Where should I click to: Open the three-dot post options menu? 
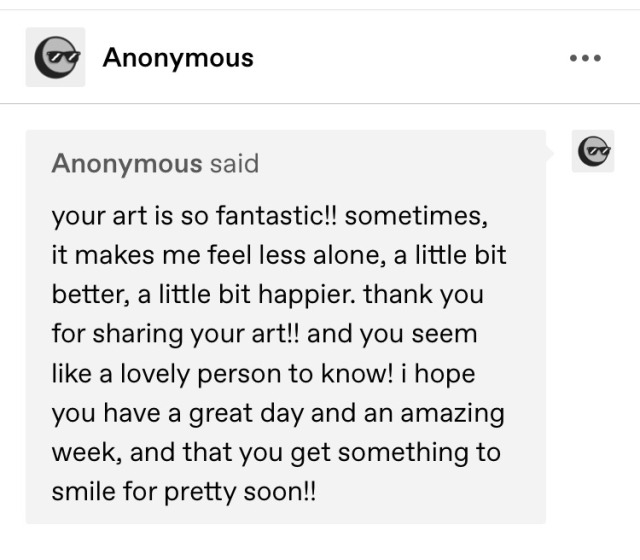coord(585,58)
